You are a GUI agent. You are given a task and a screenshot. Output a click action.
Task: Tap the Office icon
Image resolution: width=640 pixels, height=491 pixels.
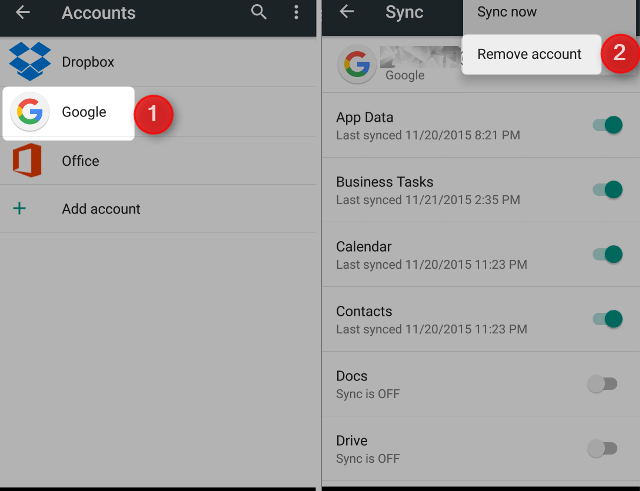tap(28, 161)
